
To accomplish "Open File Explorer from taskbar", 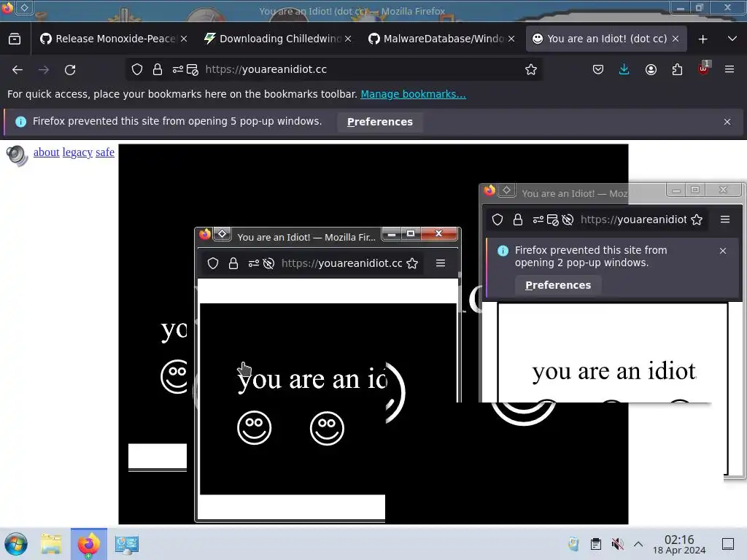I will (52, 544).
